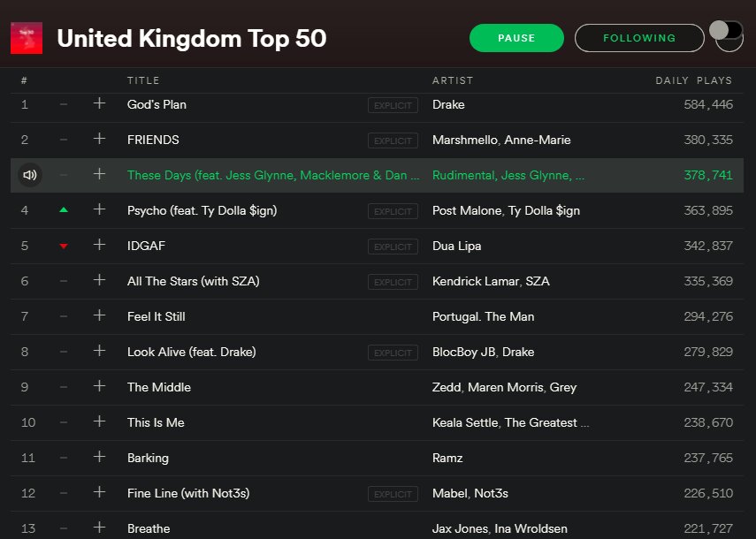Add IDGAF via the plus icon
Screen dimensions: 756x539
point(99,246)
